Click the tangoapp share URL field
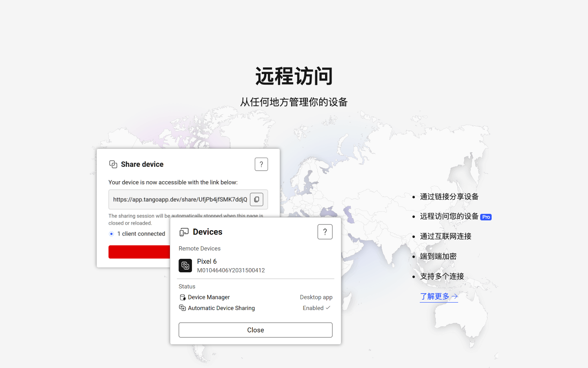 [180, 200]
